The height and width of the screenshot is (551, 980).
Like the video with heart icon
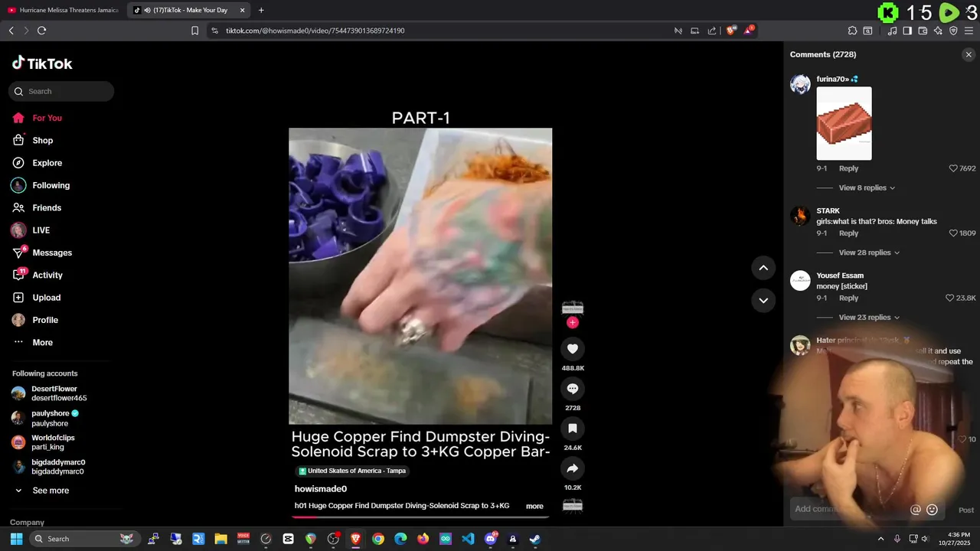point(573,349)
